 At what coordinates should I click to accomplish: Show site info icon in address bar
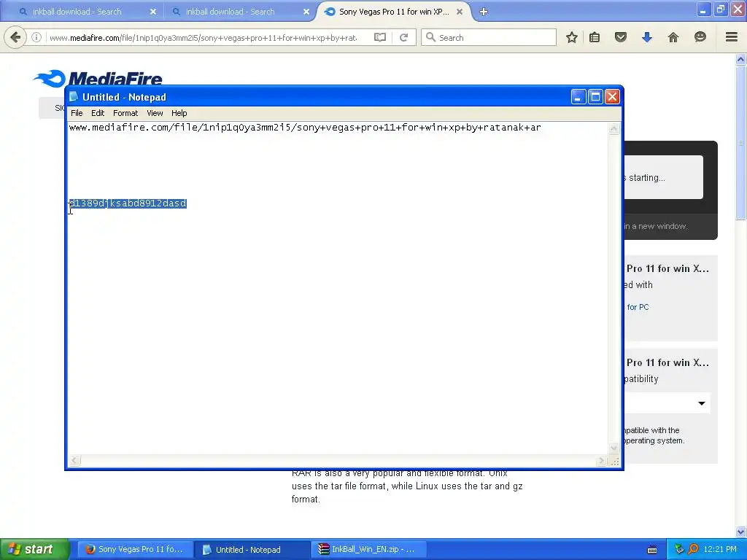click(36, 37)
